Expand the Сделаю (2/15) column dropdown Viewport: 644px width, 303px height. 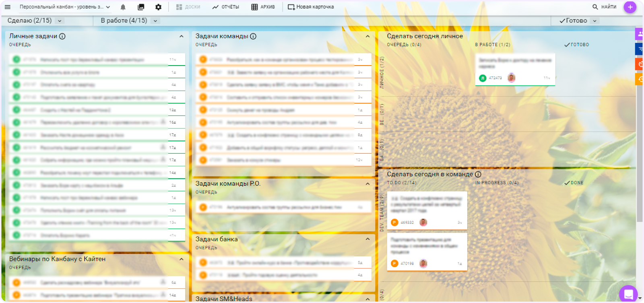pos(60,21)
